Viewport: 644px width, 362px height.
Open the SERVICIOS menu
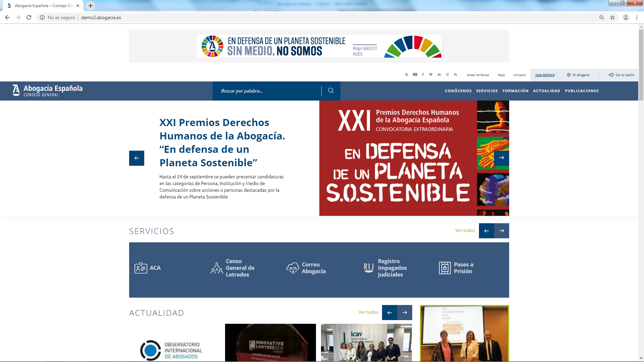point(487,91)
